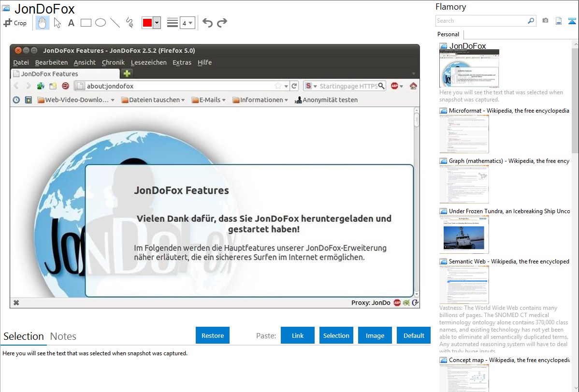Activate the Hand pan tool
The image size is (579, 392).
point(43,23)
